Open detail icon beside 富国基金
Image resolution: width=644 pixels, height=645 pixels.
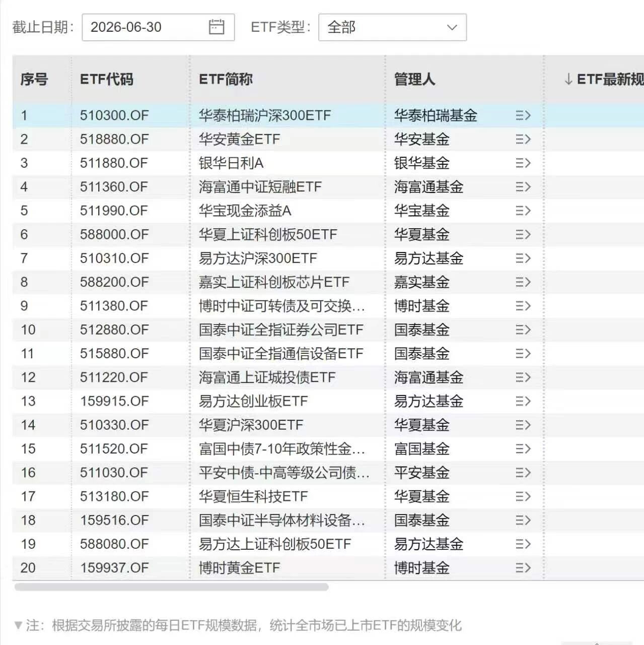(523, 448)
